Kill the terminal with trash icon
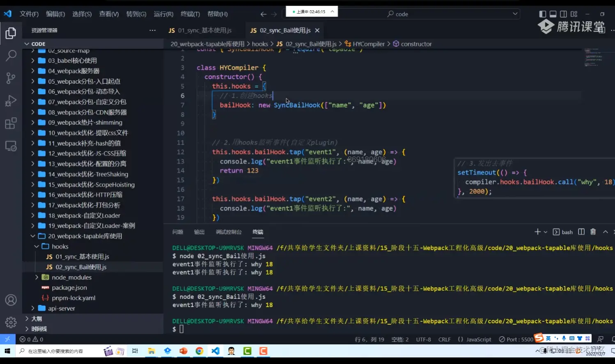 593,232
